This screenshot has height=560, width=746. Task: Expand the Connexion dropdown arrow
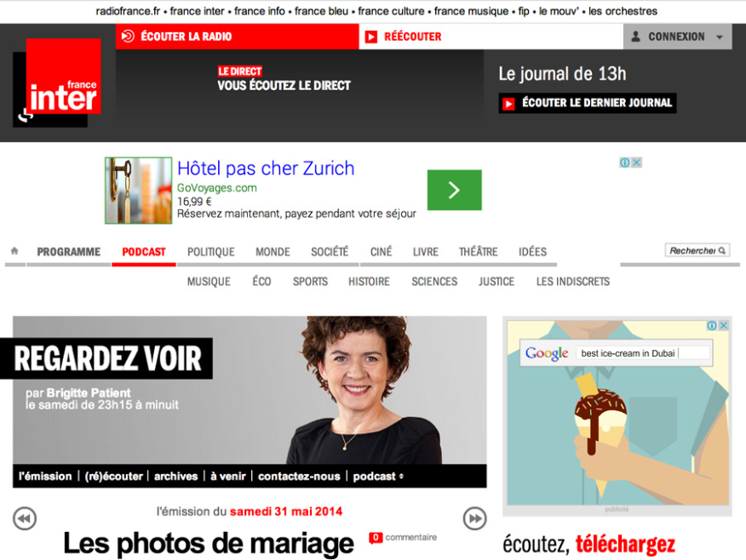click(x=720, y=37)
